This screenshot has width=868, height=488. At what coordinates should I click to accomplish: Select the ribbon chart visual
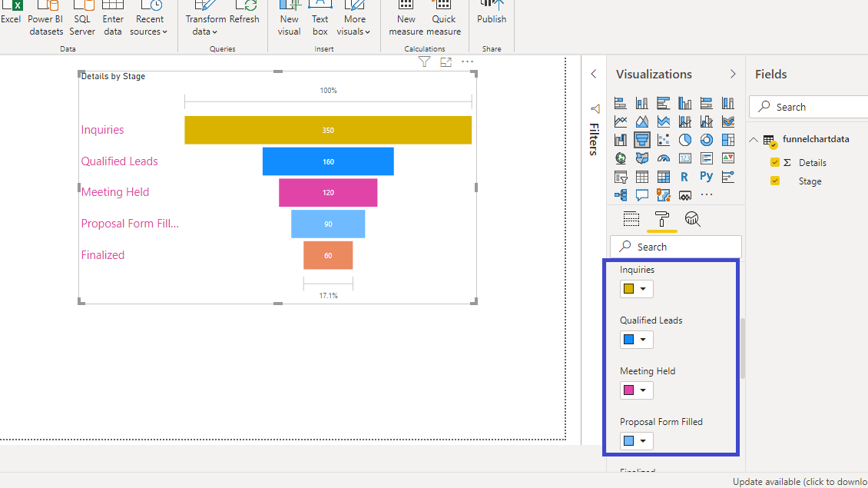coord(728,121)
